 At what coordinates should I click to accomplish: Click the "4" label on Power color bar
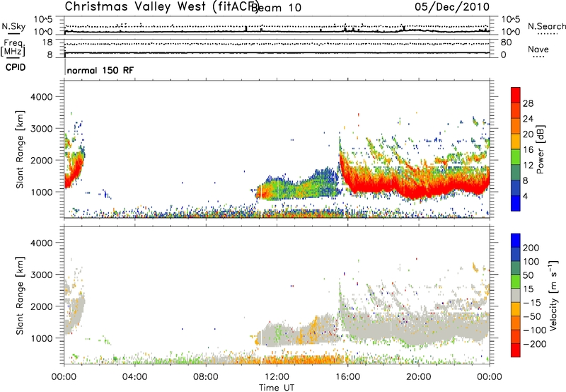[x=525, y=196]
